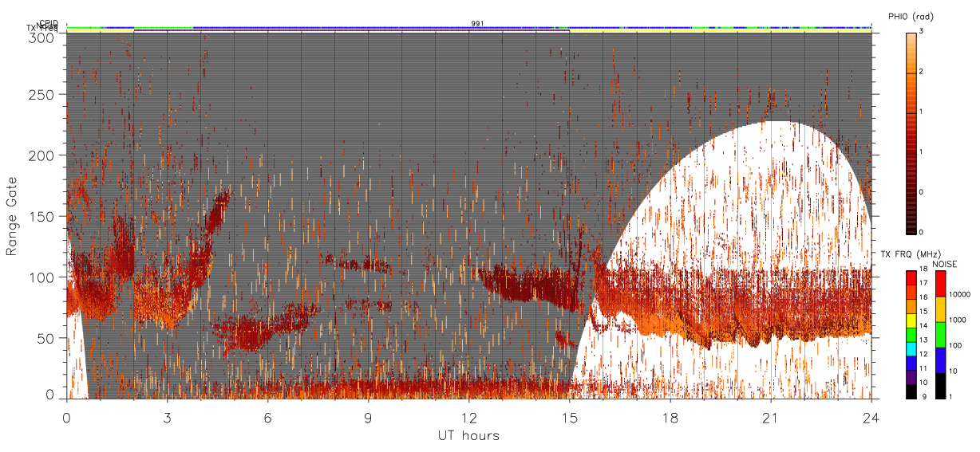The height and width of the screenshot is (452, 980).
Task: Click the purple 10–11 MHz TX FRQ swatch
Action: [x=911, y=377]
